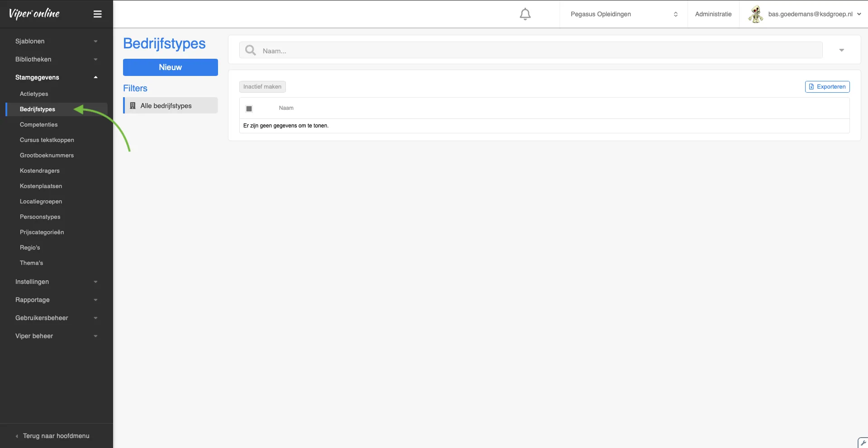Expand the Viper beheer section

pos(57,336)
